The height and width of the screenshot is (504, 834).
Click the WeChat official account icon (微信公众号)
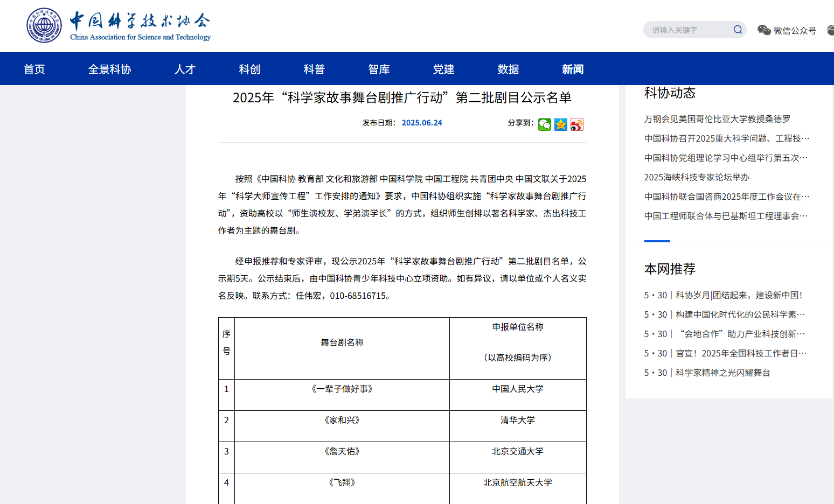763,30
